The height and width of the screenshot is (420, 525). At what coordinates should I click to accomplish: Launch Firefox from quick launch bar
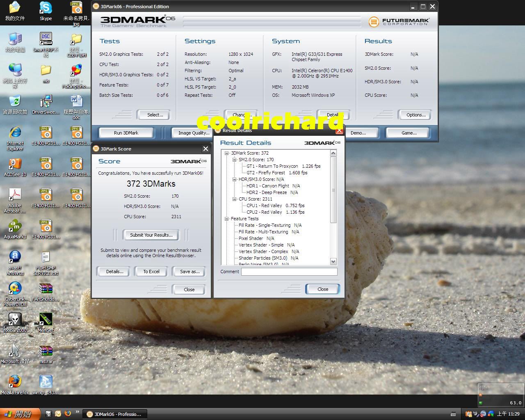tap(68, 414)
